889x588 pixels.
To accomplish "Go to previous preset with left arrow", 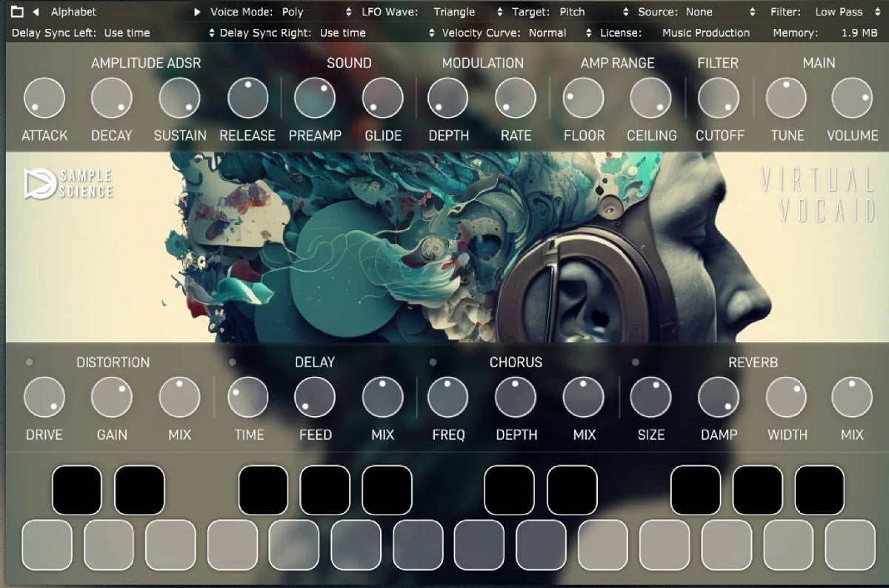I will click(x=36, y=12).
